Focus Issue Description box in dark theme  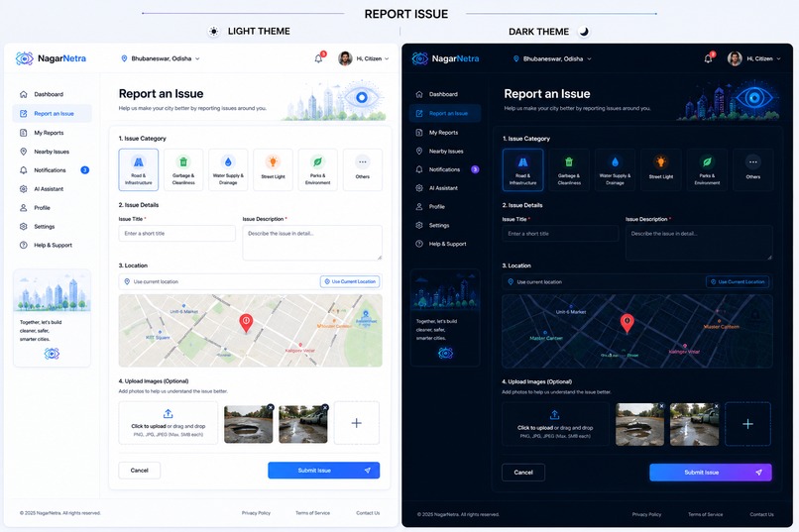[699, 243]
